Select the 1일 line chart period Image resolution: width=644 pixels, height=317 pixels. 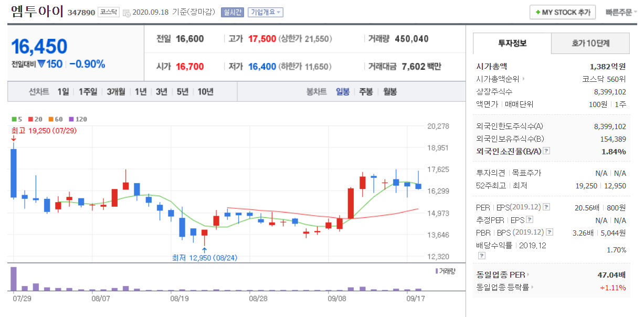click(63, 92)
